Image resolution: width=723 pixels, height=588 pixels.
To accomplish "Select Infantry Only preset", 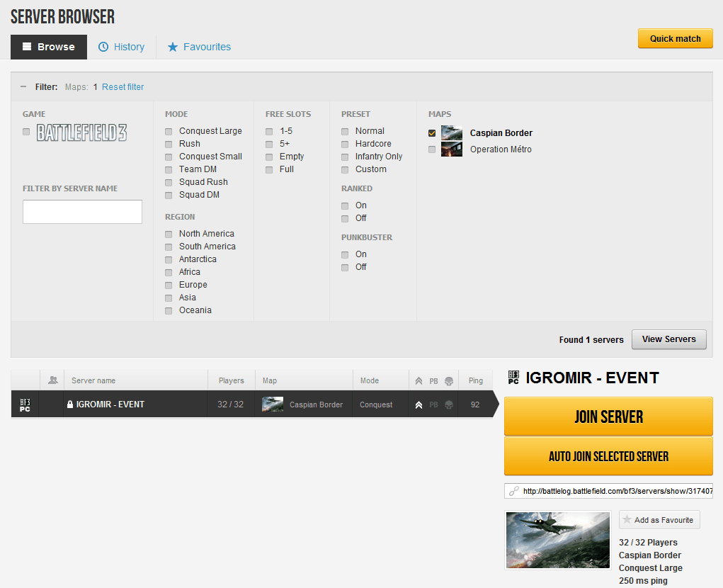I will (x=345, y=157).
